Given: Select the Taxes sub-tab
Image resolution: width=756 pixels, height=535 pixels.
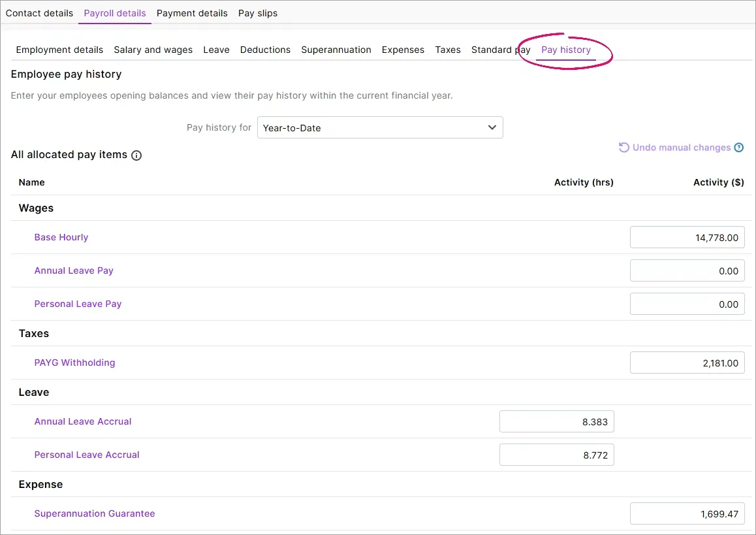Looking at the screenshot, I should point(447,50).
